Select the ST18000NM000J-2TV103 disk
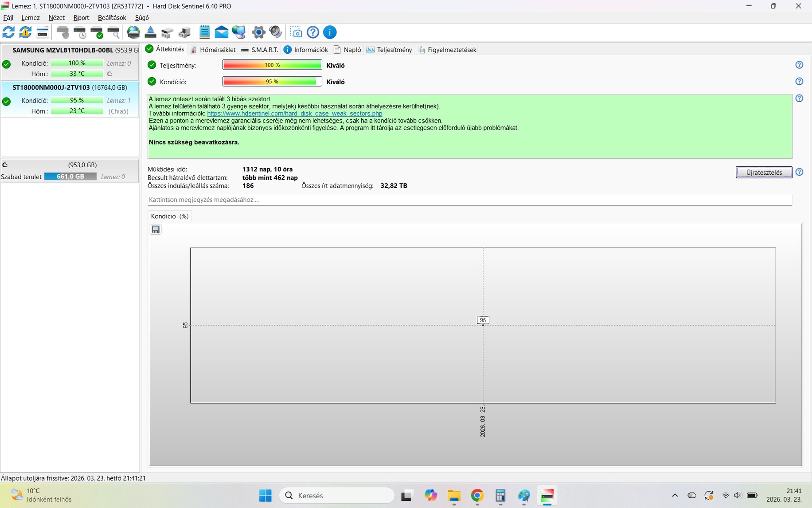 (70, 99)
